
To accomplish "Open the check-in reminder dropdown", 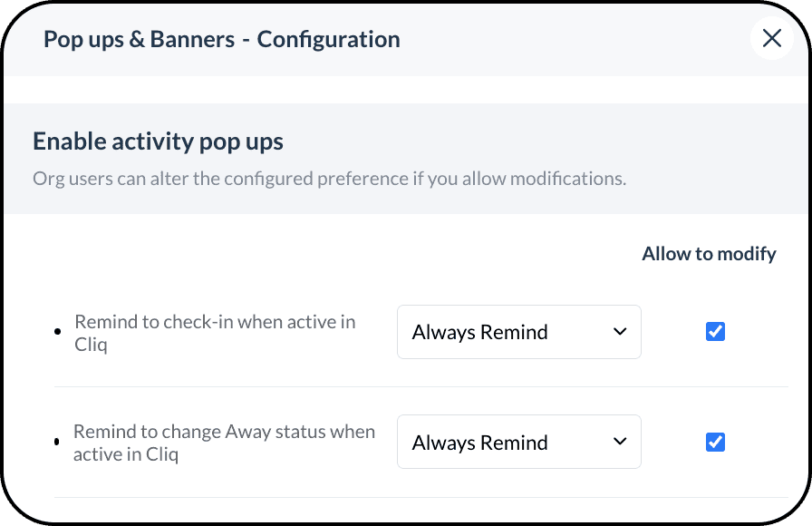I will (x=518, y=332).
